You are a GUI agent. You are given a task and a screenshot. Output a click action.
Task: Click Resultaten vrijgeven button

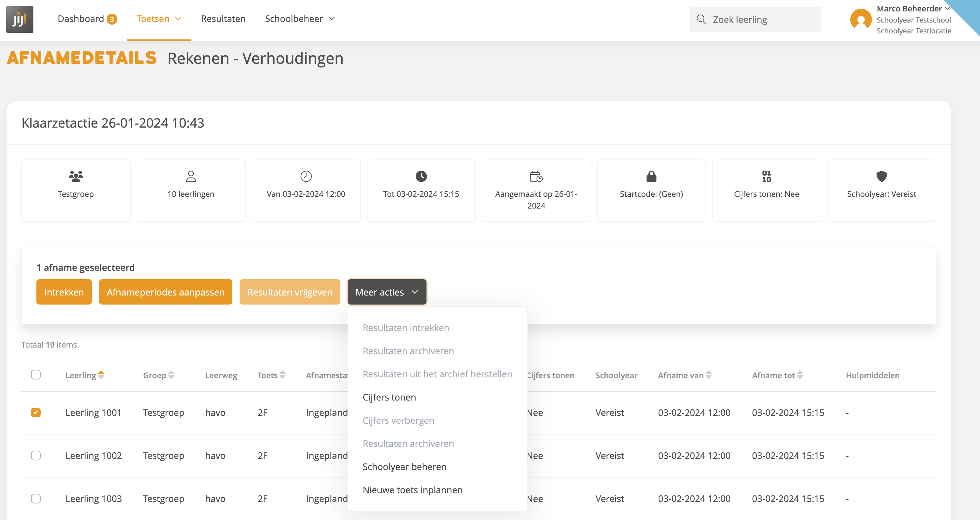290,292
